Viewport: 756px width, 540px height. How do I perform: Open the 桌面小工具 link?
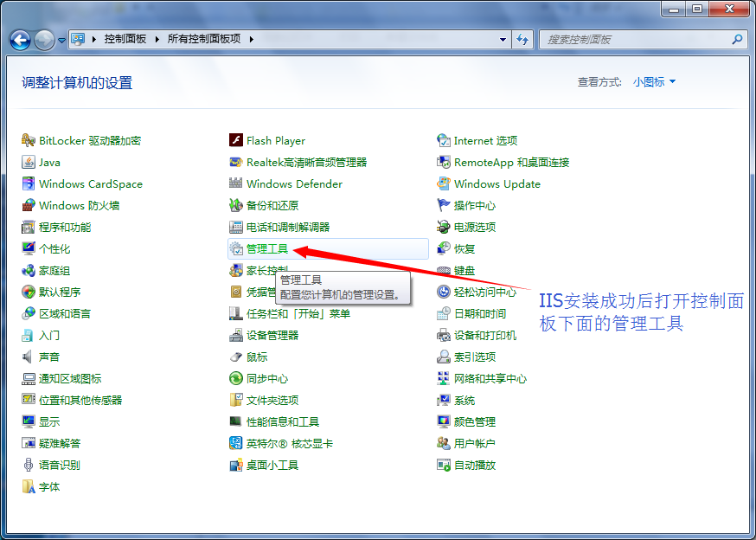272,466
